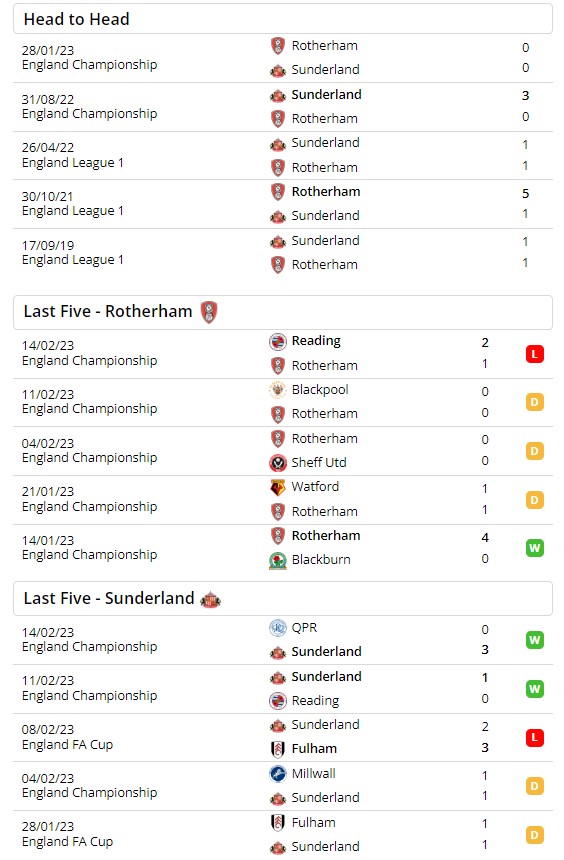The height and width of the screenshot is (860, 564).
Task: Click the QPR club crest icon
Action: pyautogui.click(x=278, y=628)
